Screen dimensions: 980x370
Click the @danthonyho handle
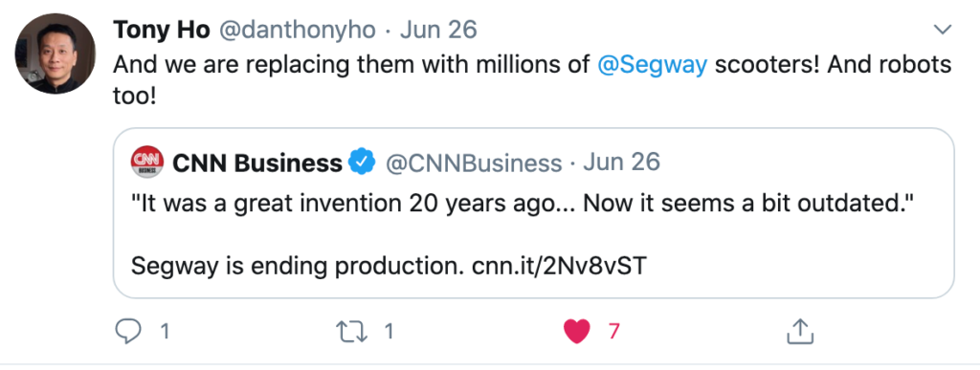pyautogui.click(x=297, y=30)
